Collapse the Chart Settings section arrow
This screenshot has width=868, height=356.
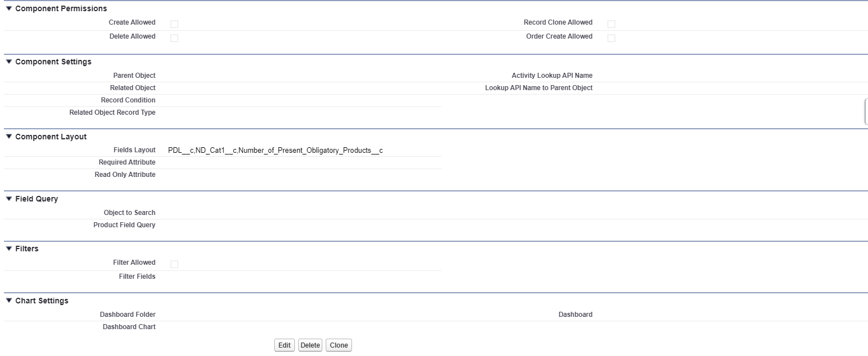(8, 301)
